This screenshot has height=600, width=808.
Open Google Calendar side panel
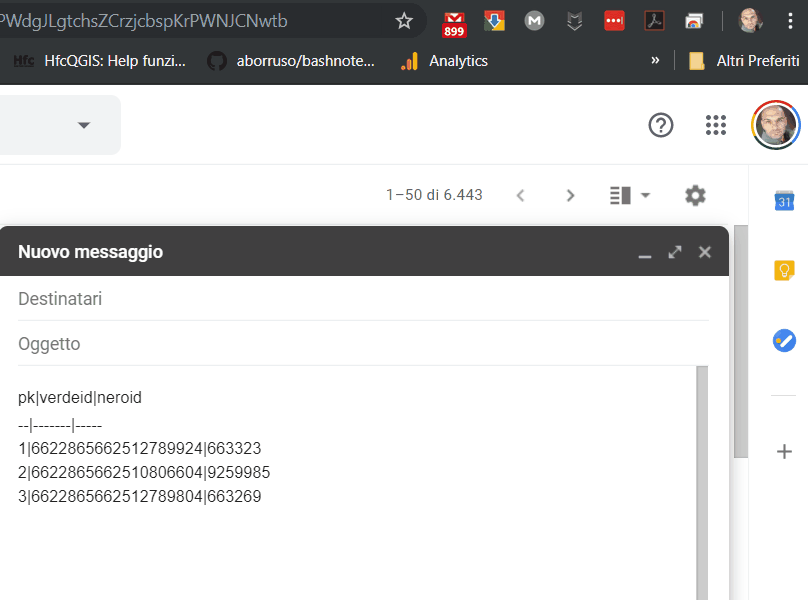click(x=784, y=200)
